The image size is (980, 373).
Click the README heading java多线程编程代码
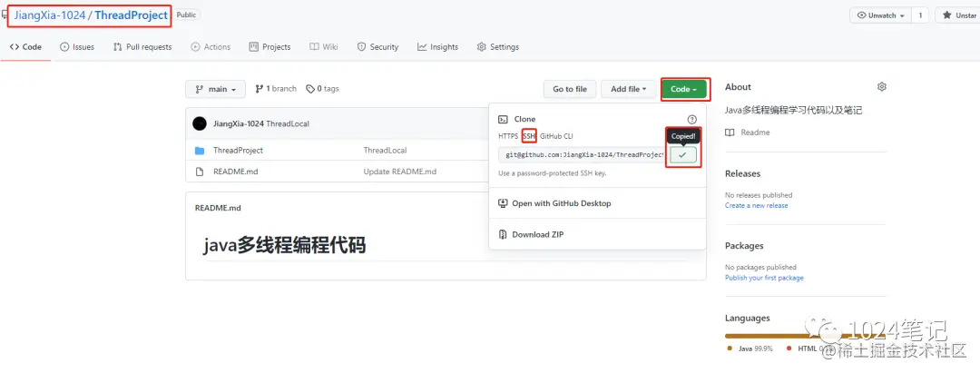click(284, 246)
